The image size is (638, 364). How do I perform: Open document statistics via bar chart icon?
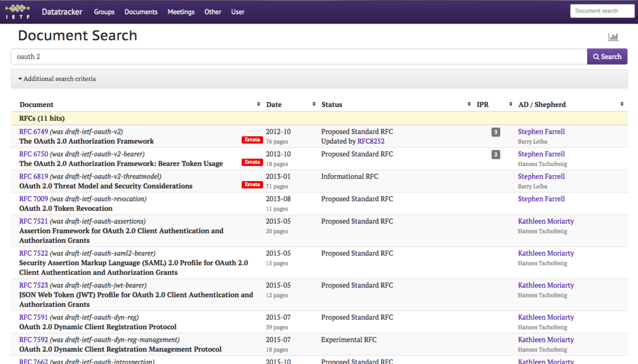click(613, 37)
